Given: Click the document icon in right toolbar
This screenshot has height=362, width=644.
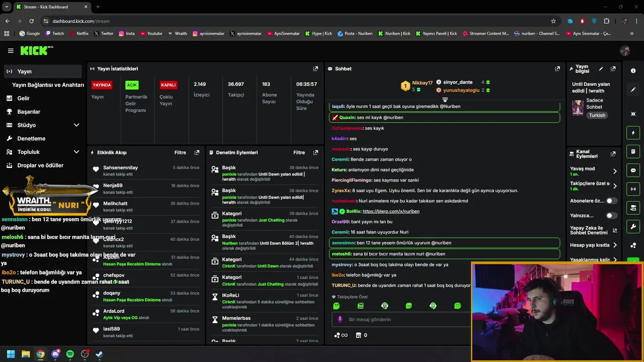Looking at the screenshot, I should coord(633,151).
